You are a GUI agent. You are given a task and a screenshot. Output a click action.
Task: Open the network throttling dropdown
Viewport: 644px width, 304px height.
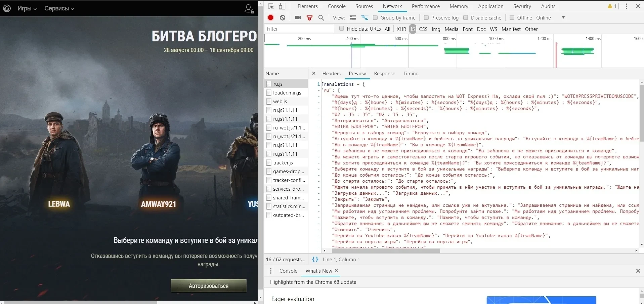563,17
